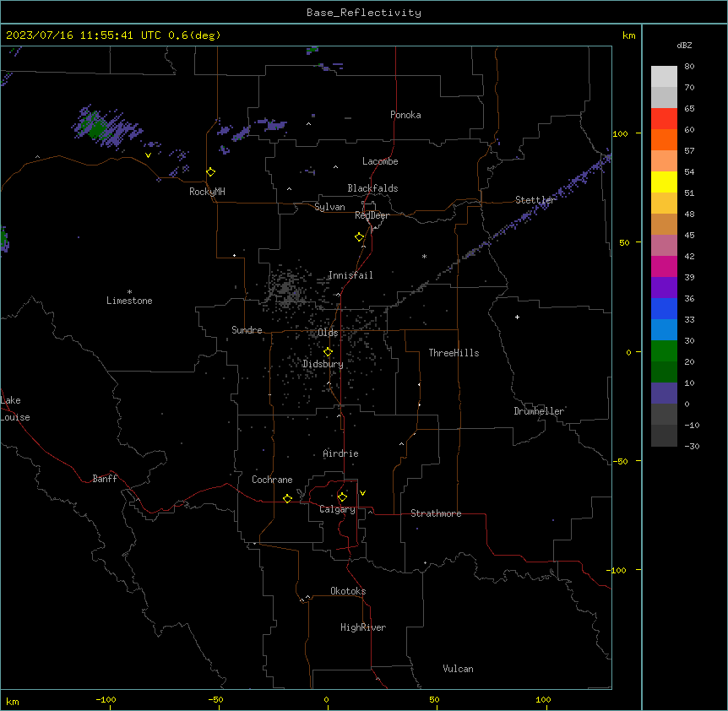Click the magenta 42 dBZ legend swatch
728x711 pixels.
tap(664, 266)
